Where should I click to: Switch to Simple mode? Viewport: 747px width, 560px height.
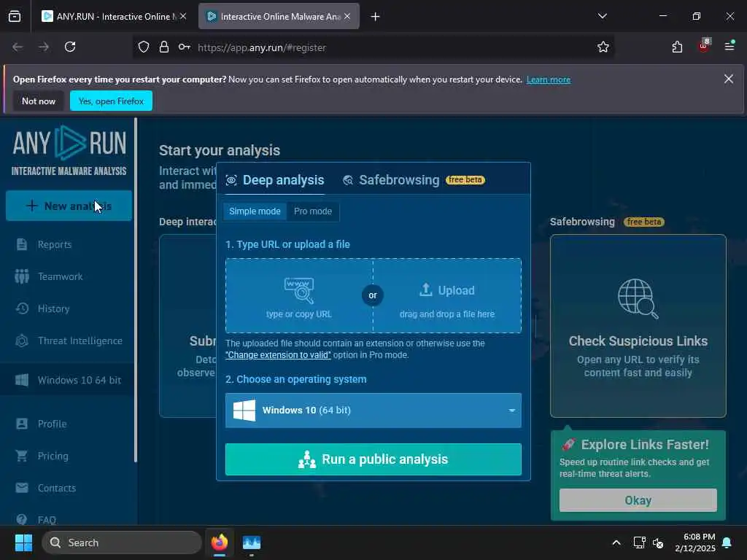pos(255,211)
